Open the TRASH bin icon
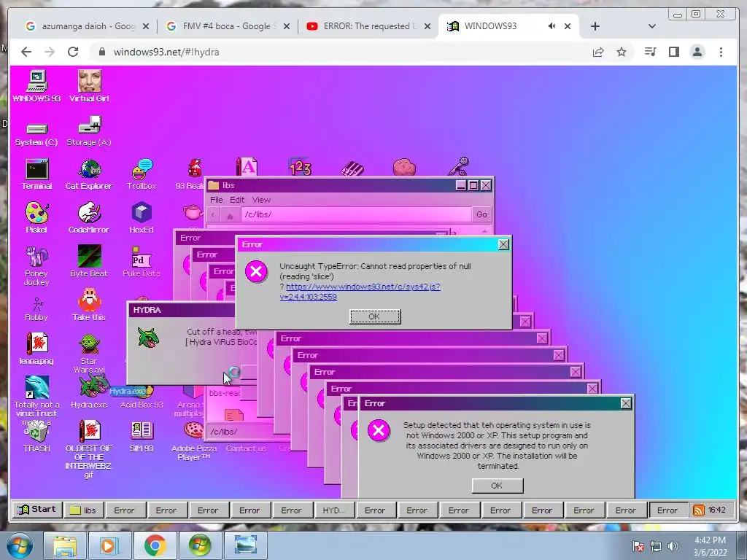The height and width of the screenshot is (560, 747). (36, 437)
